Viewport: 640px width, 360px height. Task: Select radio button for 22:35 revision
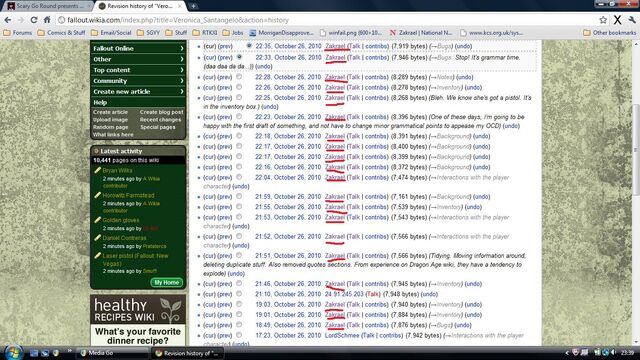tap(249, 46)
